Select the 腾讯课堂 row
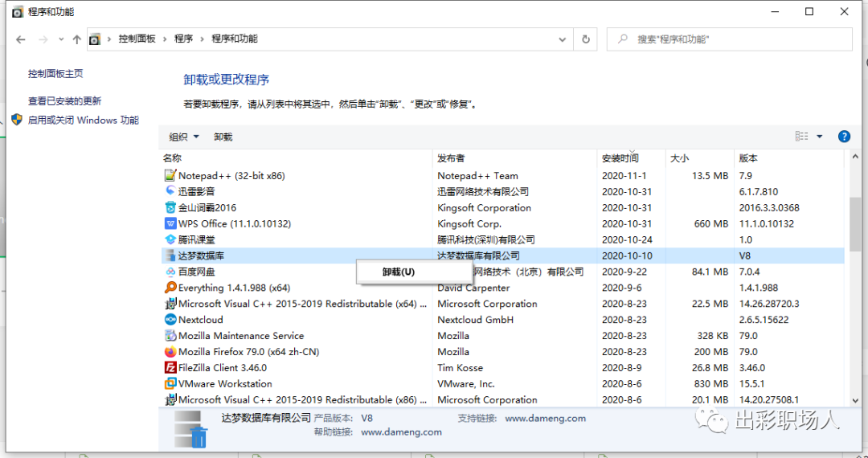The image size is (868, 458). 502,240
